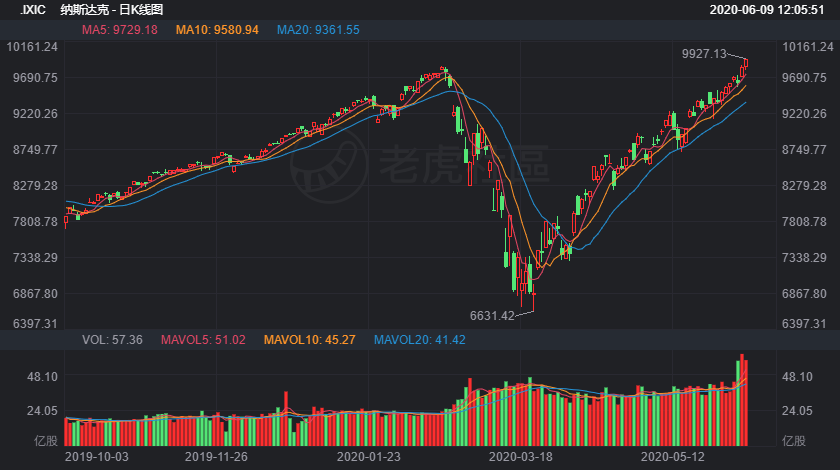Click the left 亿股 volume unit label
This screenshot has width=840, height=470.
46,441
